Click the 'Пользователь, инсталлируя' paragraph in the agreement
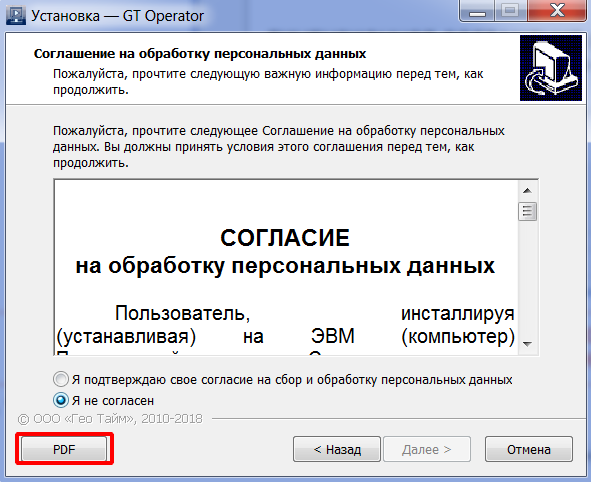 pyautogui.click(x=285, y=329)
